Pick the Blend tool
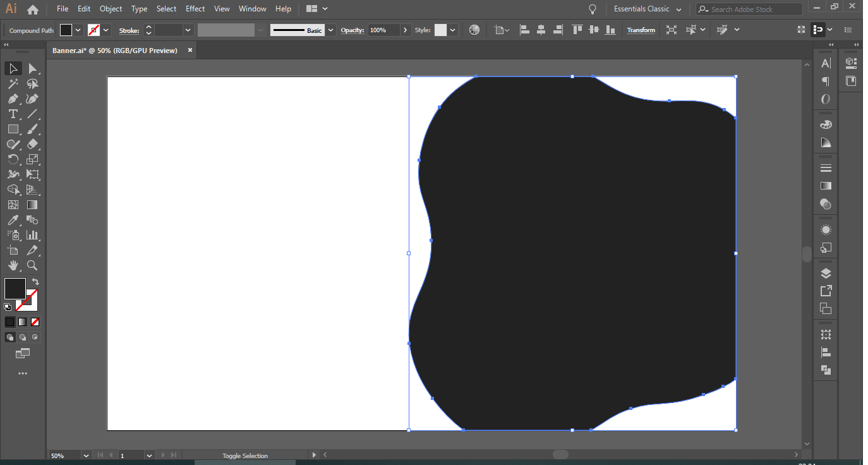868x465 pixels. tap(33, 220)
